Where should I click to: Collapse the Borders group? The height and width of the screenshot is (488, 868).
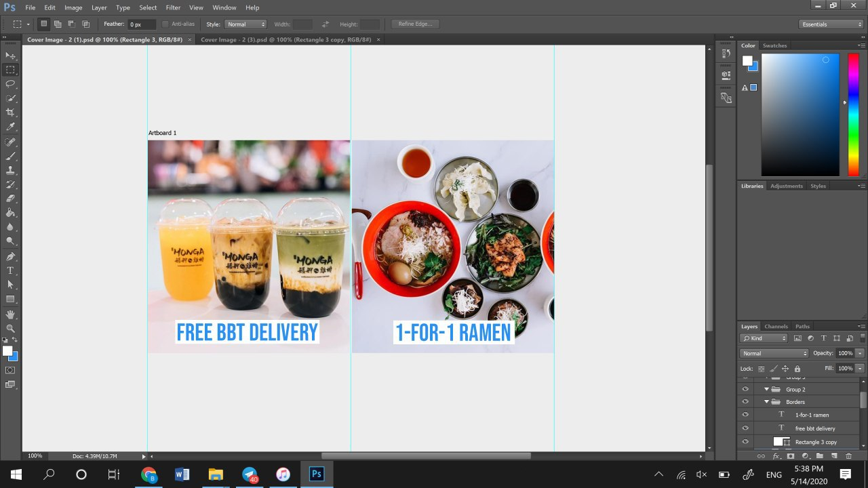pyautogui.click(x=767, y=402)
